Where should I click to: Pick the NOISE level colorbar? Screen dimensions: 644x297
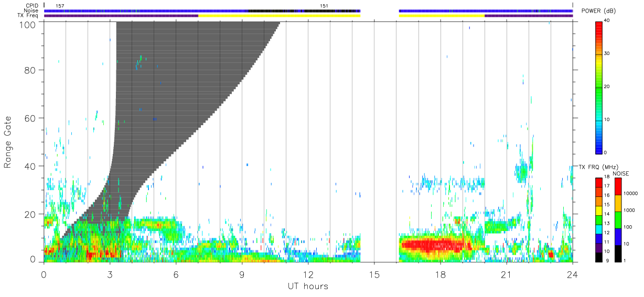617,219
